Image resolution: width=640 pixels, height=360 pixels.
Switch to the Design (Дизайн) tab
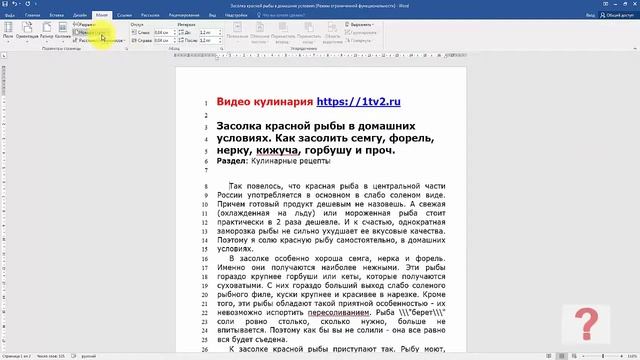pyautogui.click(x=80, y=15)
